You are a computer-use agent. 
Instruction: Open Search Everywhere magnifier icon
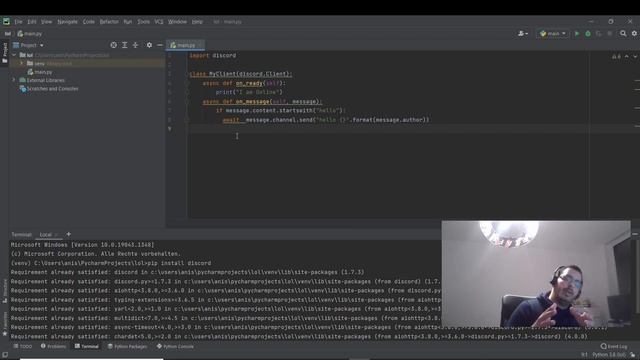[x=623, y=33]
